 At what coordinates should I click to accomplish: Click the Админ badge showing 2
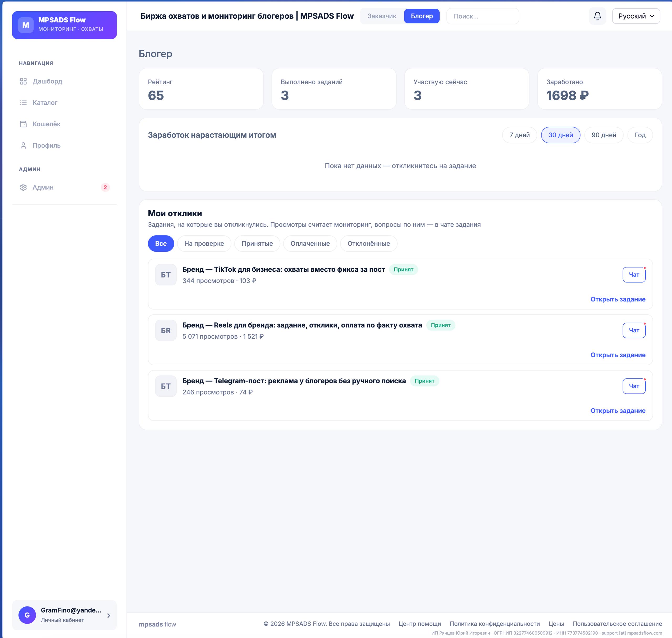105,187
